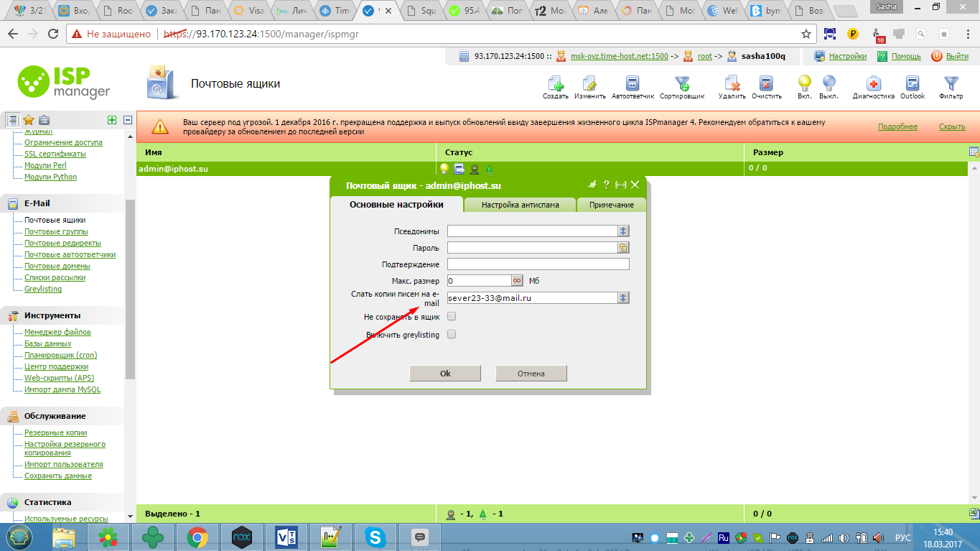Open the Примечание tab
Image resolution: width=980 pixels, height=551 pixels.
[x=612, y=205]
